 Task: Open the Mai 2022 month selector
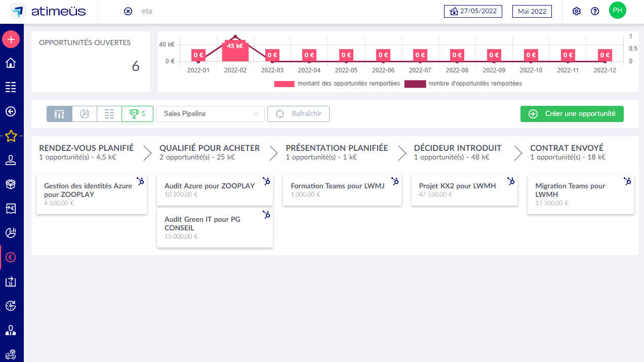pos(532,11)
